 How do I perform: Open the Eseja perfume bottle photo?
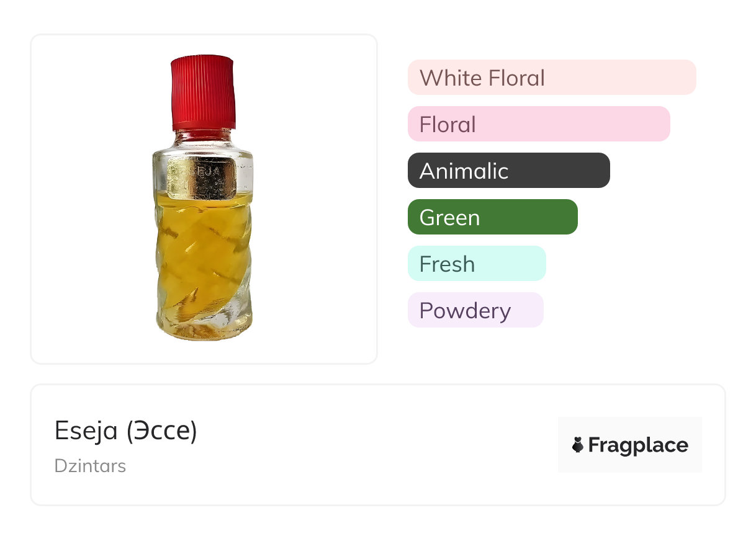click(204, 199)
